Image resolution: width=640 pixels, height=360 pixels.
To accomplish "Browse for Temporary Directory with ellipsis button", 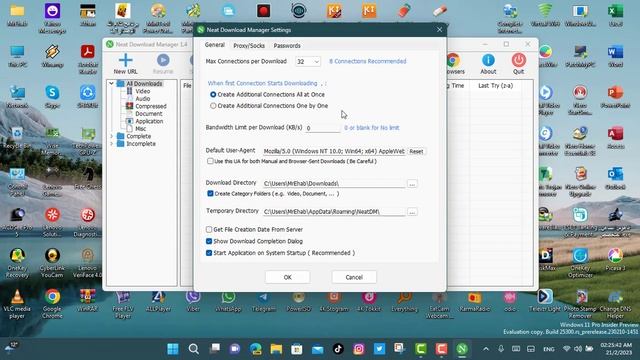I will [x=412, y=212].
